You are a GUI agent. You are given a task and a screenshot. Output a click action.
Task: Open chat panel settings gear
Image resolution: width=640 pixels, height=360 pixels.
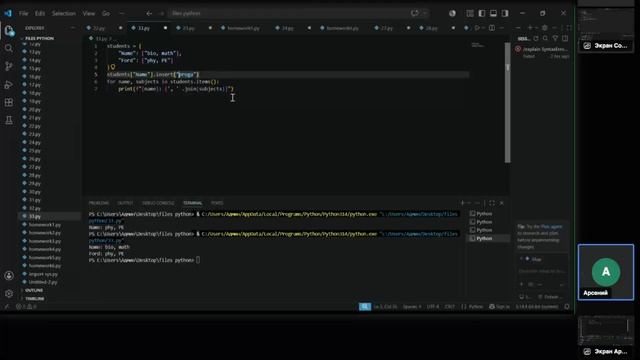pyautogui.click(x=544, y=28)
